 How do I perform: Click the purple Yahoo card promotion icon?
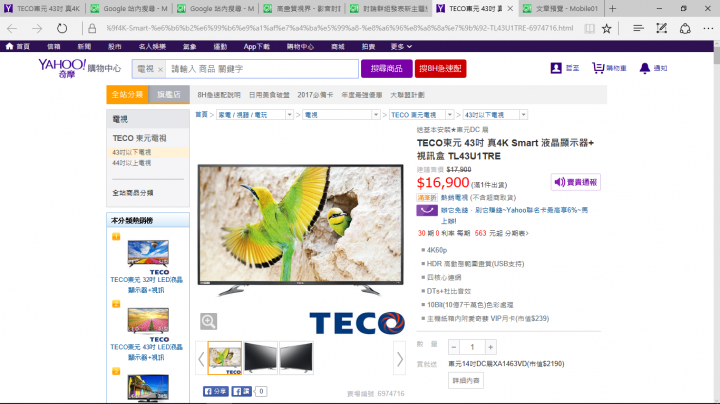point(427,210)
